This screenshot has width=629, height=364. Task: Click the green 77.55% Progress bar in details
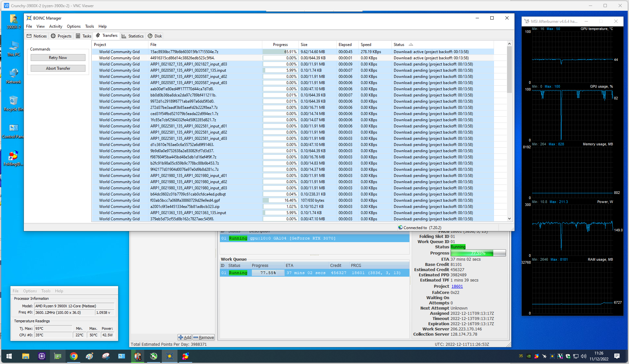[x=478, y=253]
